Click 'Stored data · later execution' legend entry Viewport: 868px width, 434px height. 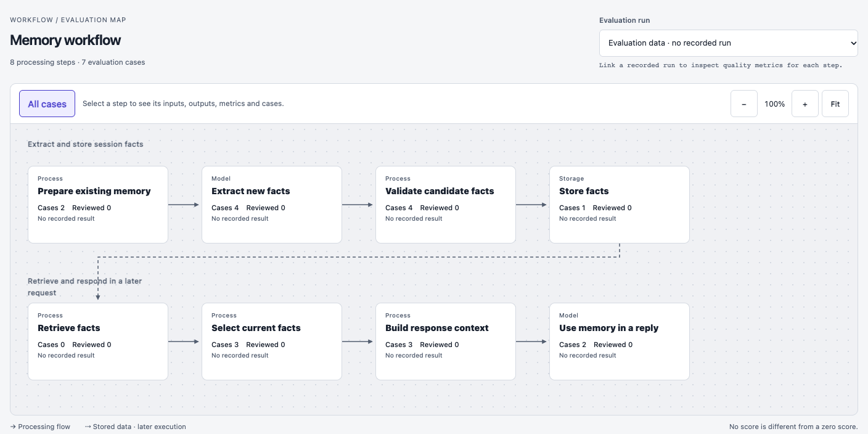pyautogui.click(x=135, y=427)
